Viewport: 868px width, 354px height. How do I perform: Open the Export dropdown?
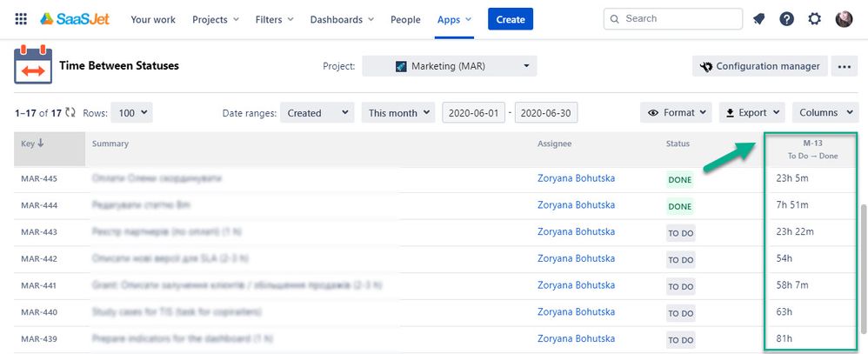tap(752, 112)
